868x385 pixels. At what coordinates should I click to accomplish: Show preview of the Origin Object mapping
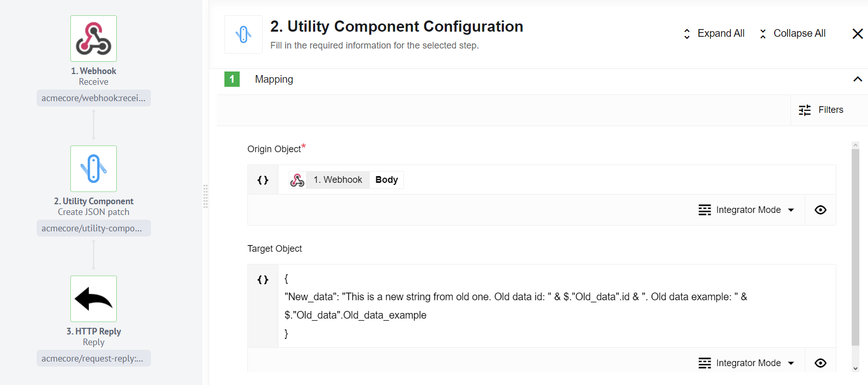(820, 209)
